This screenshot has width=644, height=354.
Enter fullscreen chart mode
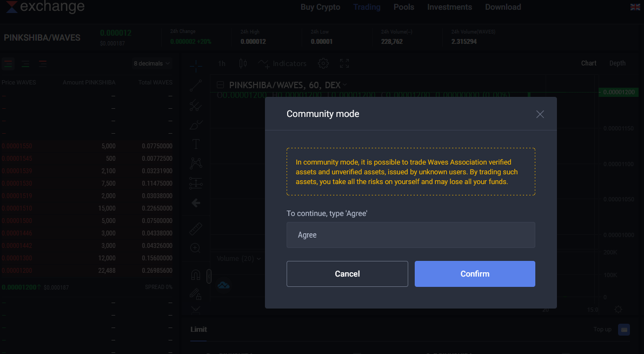tap(344, 63)
